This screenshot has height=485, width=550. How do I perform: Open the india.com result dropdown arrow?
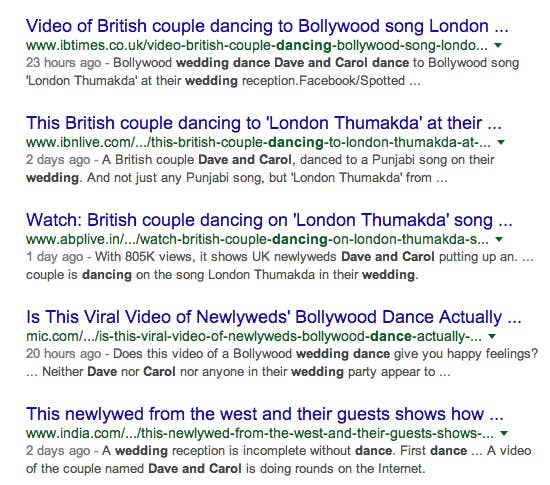pyautogui.click(x=504, y=433)
